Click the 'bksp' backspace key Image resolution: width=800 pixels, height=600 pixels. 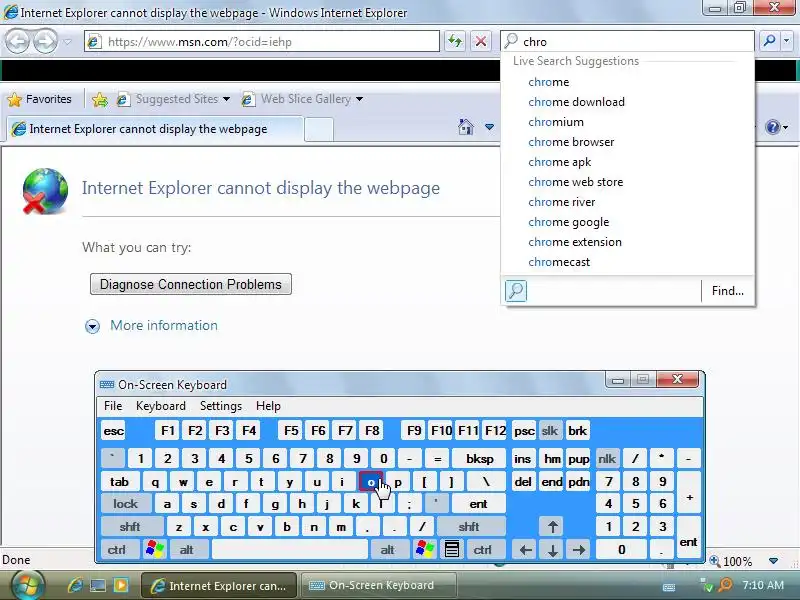click(479, 459)
